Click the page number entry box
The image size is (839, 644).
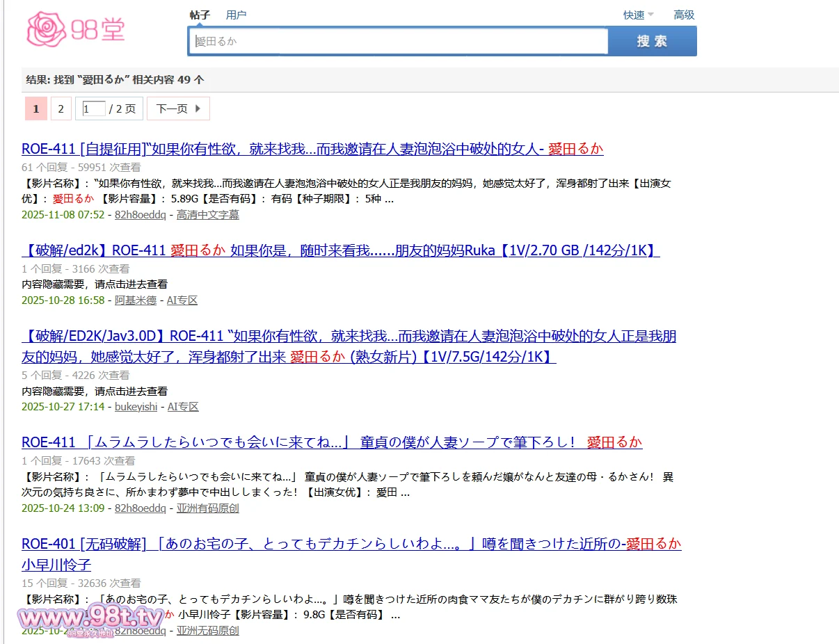click(x=94, y=108)
